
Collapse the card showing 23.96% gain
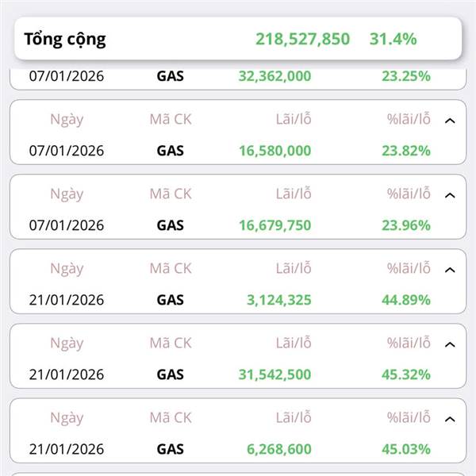450,195
